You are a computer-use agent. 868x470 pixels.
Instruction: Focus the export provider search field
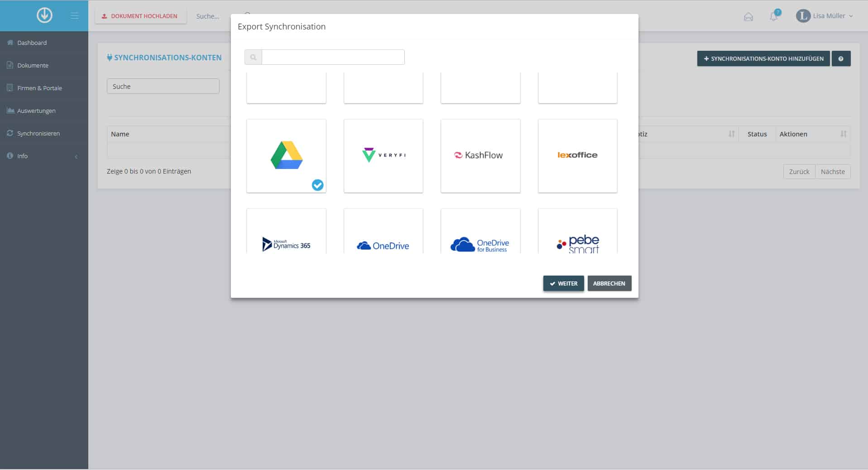point(333,57)
